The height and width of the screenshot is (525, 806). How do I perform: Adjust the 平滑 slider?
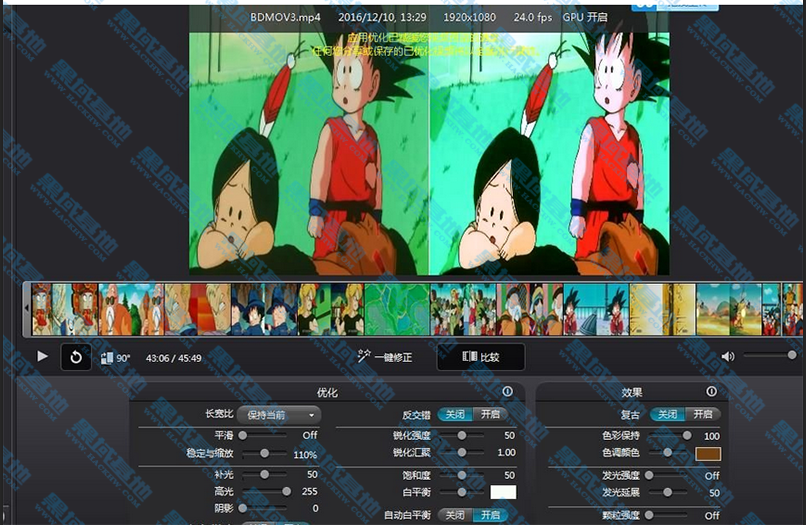[264, 435]
